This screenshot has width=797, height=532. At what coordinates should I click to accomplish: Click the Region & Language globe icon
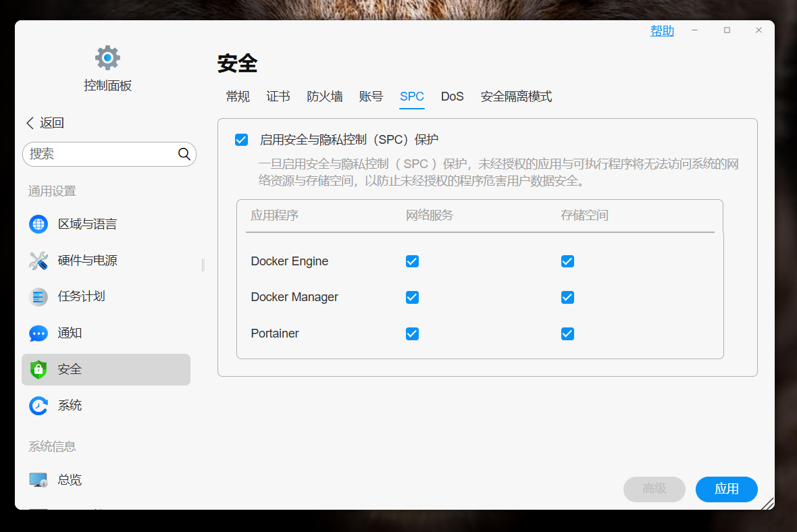tap(38, 224)
